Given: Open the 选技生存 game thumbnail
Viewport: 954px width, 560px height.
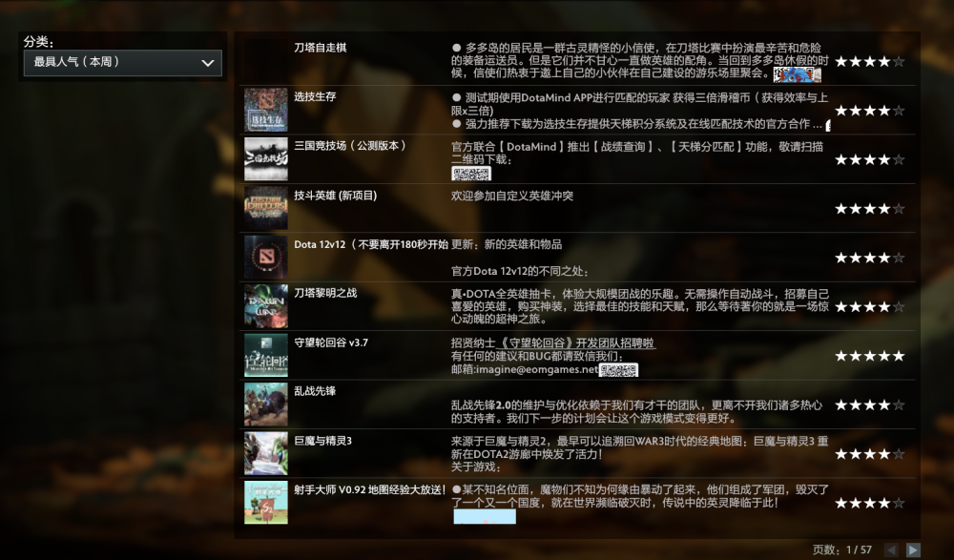Looking at the screenshot, I should click(x=266, y=110).
